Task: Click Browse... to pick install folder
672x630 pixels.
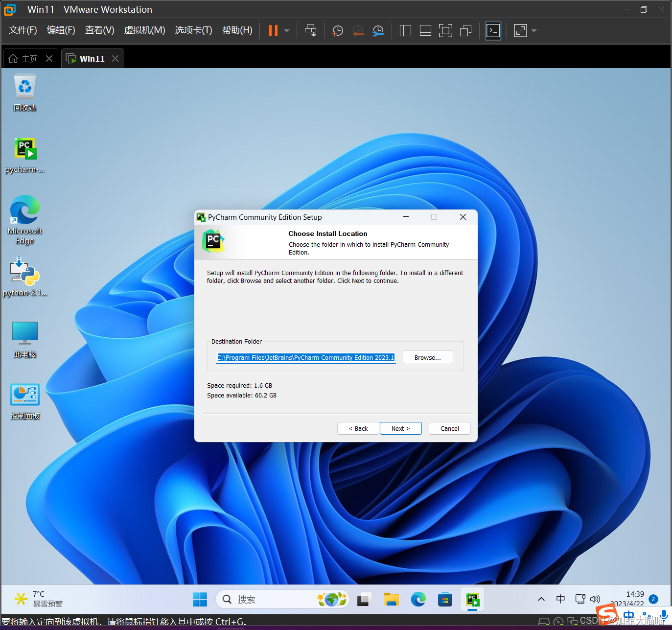Action: [x=428, y=358]
